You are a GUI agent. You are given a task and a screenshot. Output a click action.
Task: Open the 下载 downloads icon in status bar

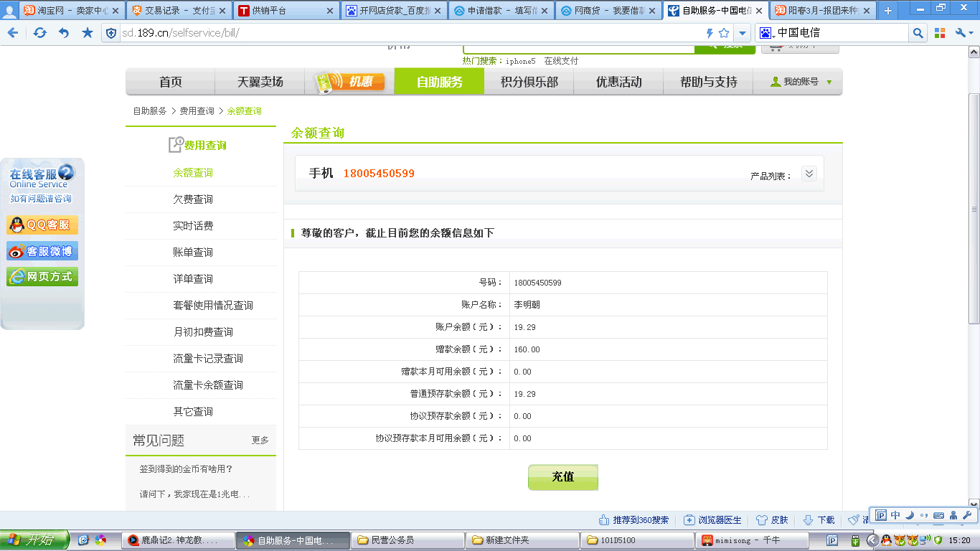click(x=819, y=520)
